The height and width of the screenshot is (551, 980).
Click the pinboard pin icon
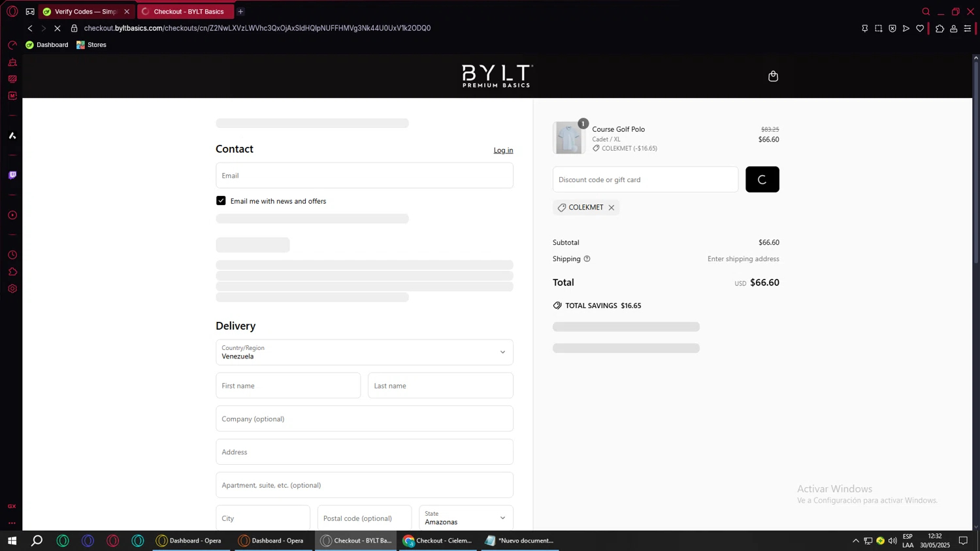[x=864, y=28]
